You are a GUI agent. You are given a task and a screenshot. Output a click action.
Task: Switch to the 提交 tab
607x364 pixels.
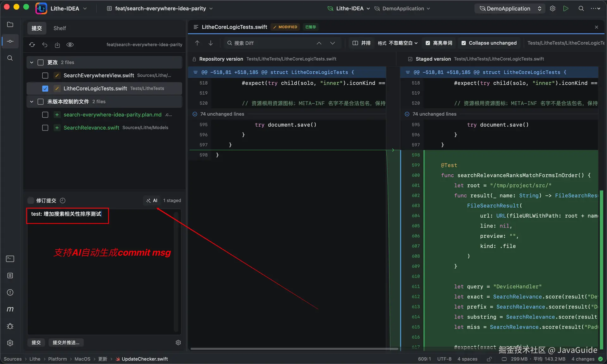click(36, 28)
